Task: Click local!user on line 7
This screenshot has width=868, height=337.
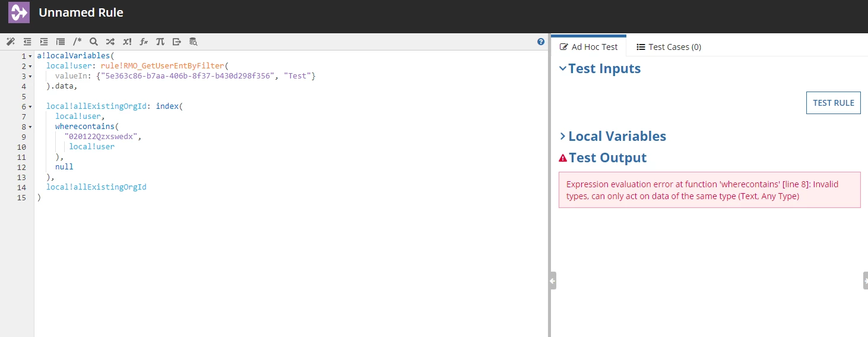Action: 78,116
